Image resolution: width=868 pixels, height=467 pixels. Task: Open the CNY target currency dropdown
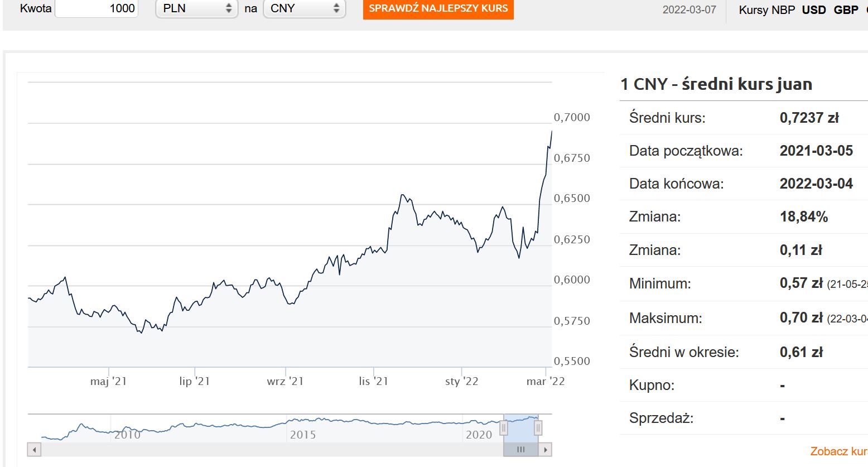coord(304,8)
